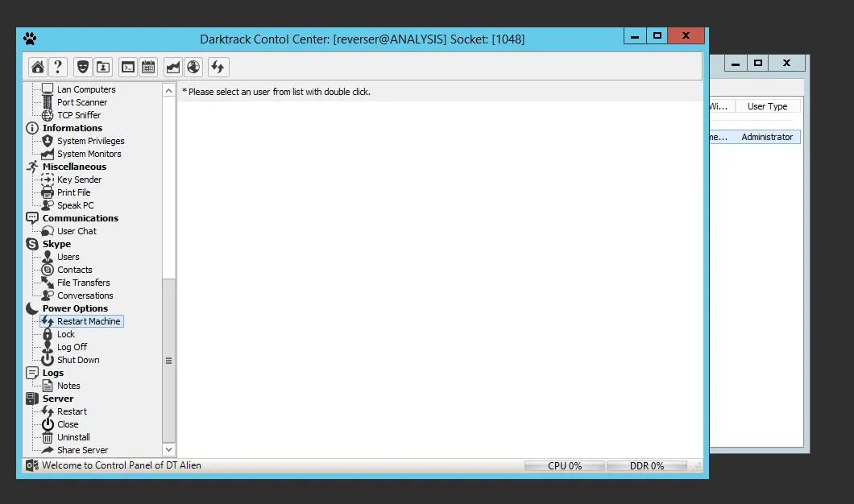Click 'Please select an user from list' message

[x=276, y=92]
